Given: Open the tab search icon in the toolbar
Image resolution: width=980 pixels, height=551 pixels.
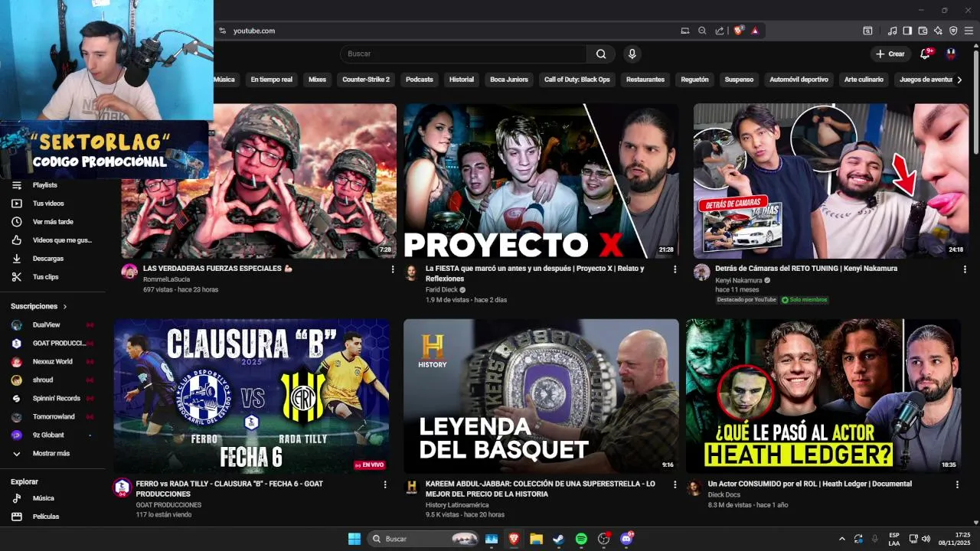Looking at the screenshot, I should 867,31.
